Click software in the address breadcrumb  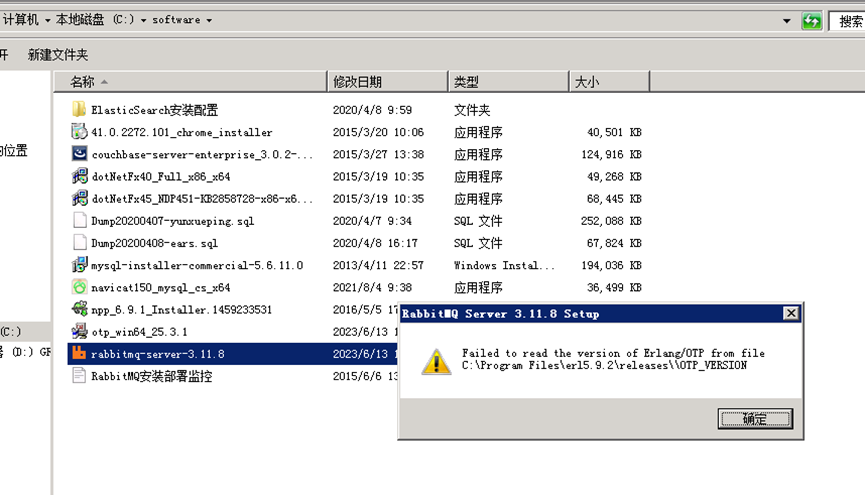coord(176,20)
